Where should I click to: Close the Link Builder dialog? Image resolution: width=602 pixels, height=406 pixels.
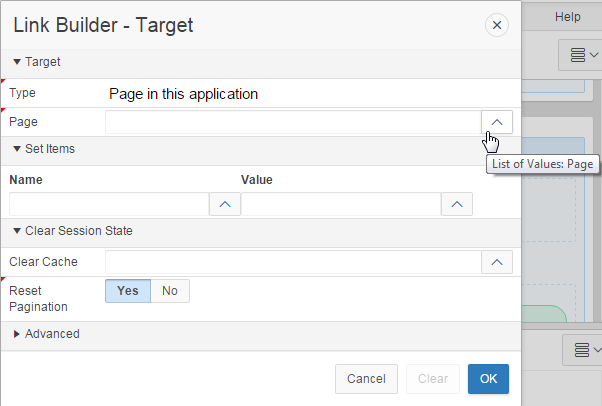(x=496, y=26)
